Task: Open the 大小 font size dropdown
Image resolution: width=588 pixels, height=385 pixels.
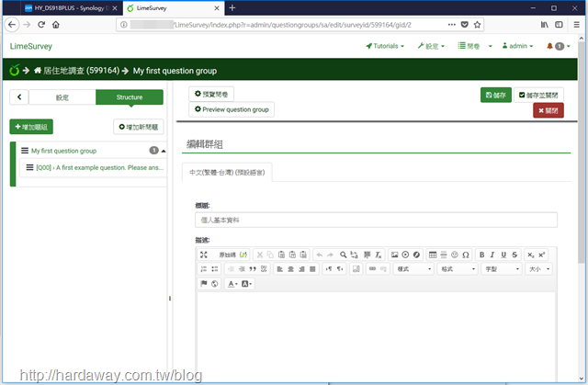Action: click(539, 269)
